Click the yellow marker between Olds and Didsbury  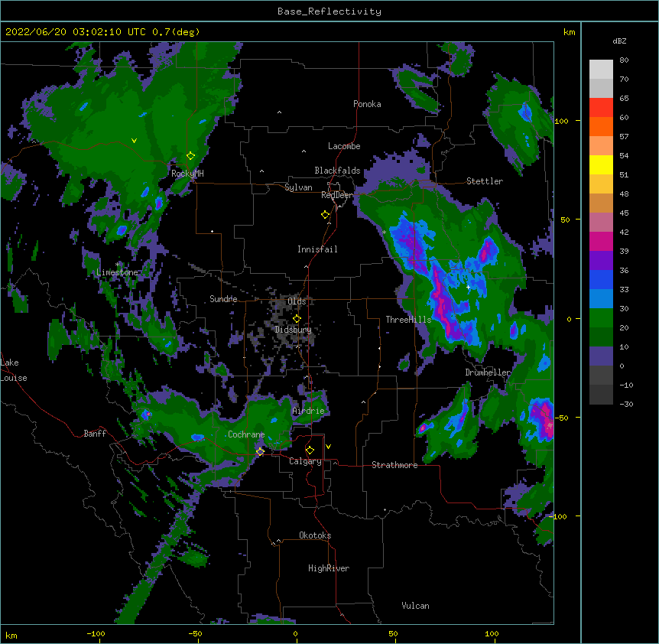pos(297,319)
